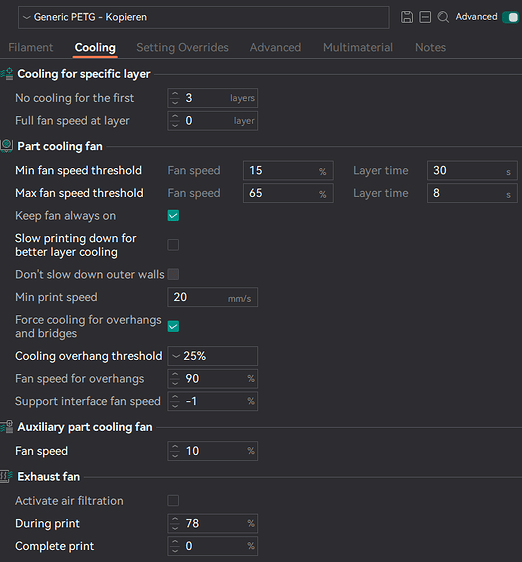522x562 pixels.
Task: Edit Max fan speed threshold layer time field
Action: (x=472, y=193)
